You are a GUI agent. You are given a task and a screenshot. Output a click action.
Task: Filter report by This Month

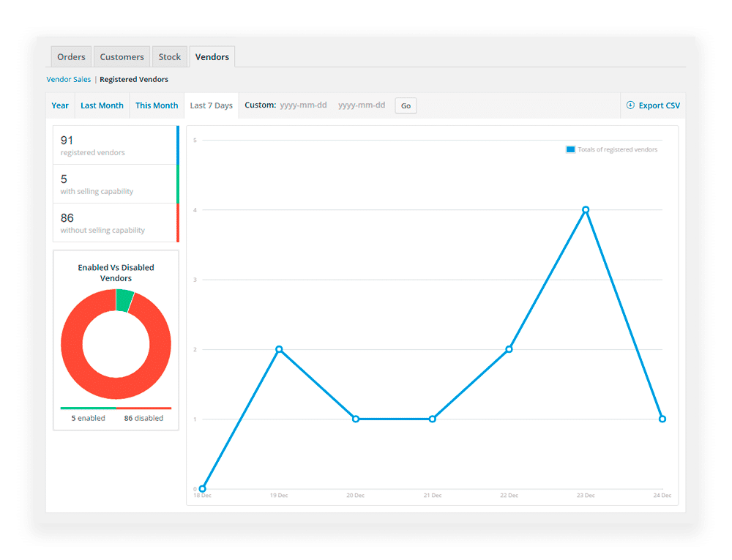click(157, 105)
